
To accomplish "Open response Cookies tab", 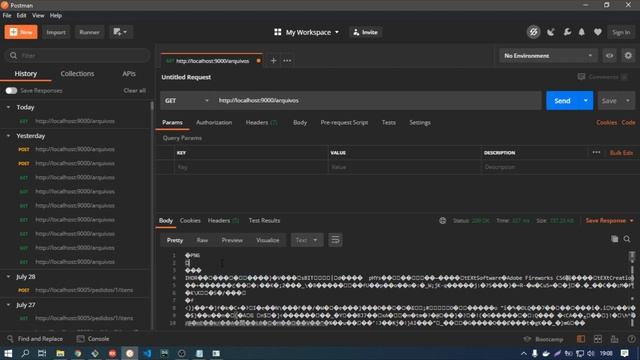I will (190, 220).
